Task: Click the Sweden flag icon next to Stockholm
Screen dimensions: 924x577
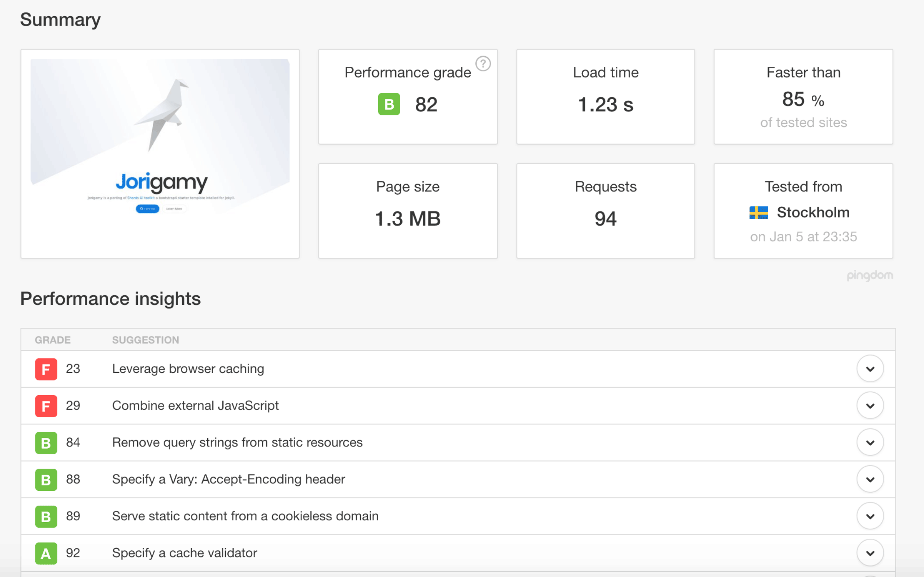Action: click(758, 212)
